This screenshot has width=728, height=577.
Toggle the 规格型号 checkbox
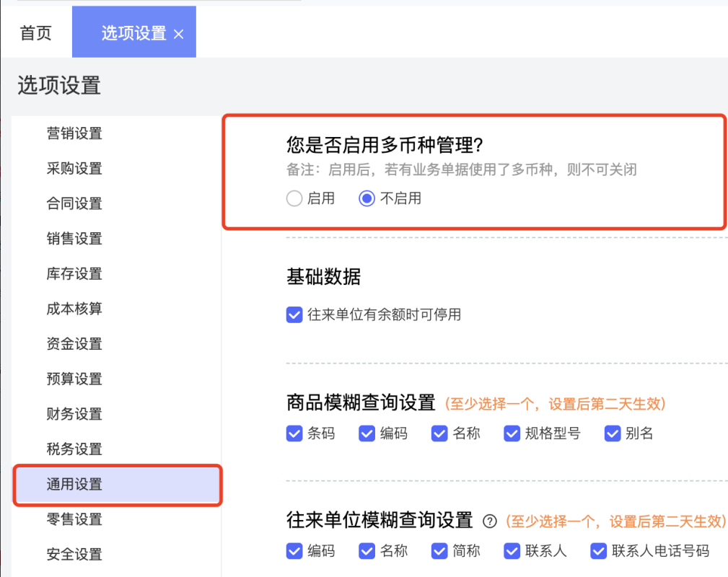point(512,433)
